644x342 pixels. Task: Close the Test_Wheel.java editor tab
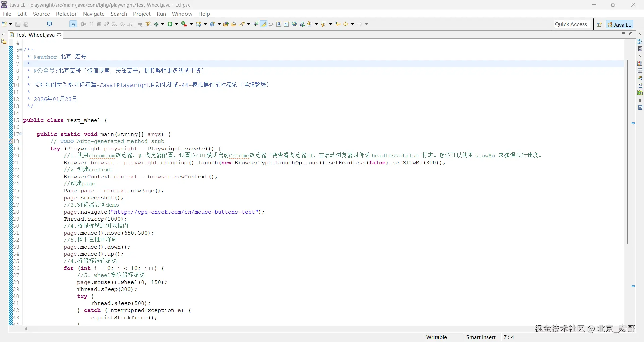pos(59,35)
